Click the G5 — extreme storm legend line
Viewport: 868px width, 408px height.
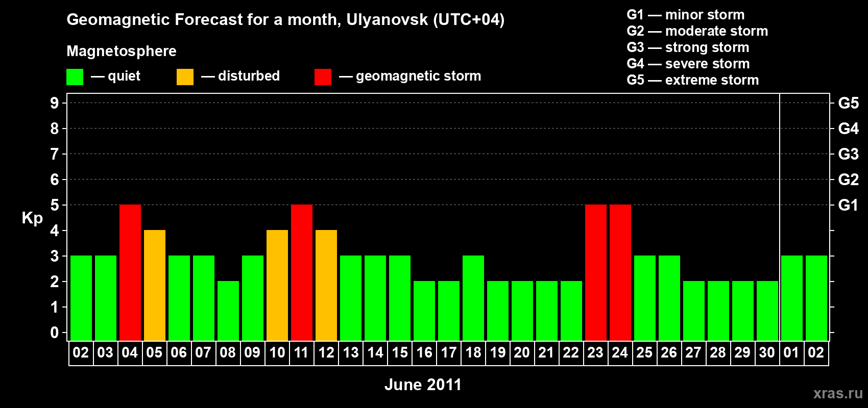point(693,80)
